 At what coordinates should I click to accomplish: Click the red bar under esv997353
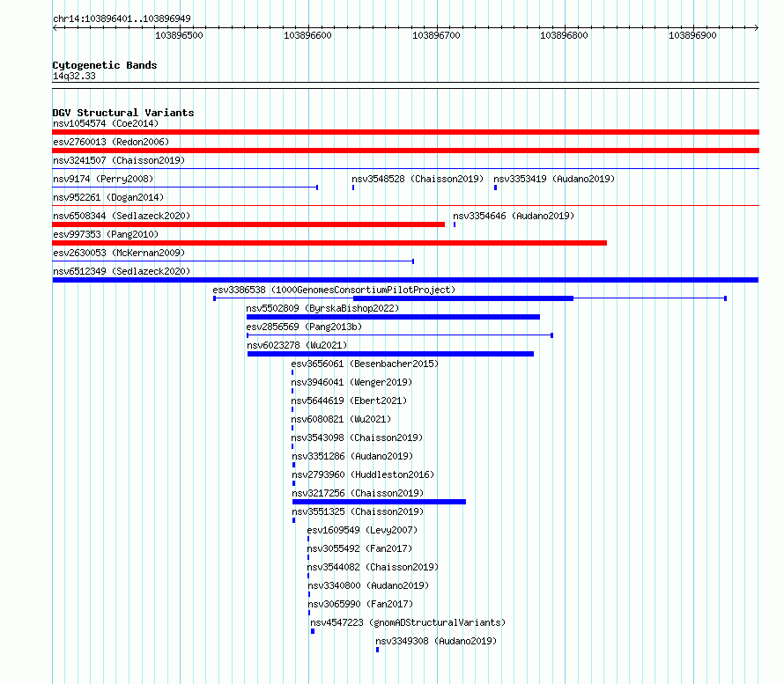pos(329,243)
